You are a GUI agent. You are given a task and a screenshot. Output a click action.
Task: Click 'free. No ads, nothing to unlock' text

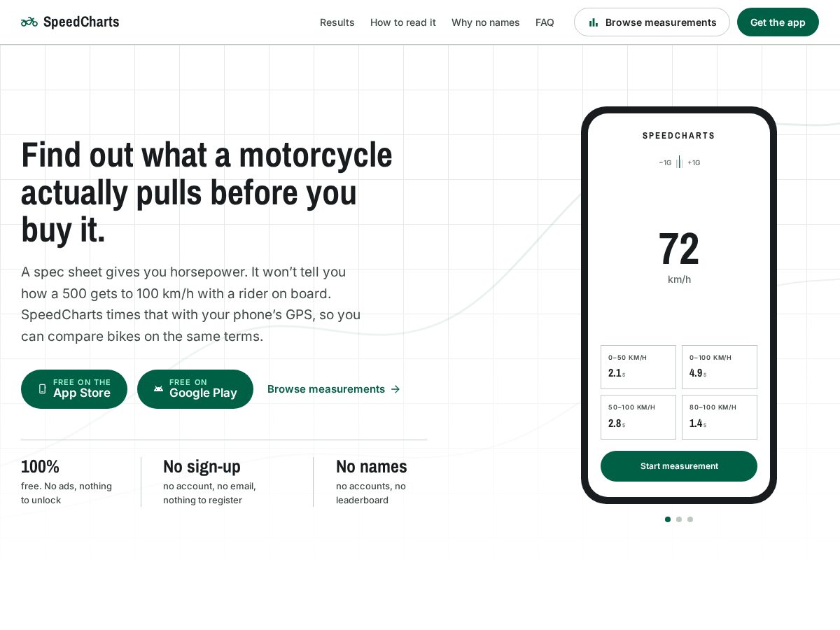(66, 493)
